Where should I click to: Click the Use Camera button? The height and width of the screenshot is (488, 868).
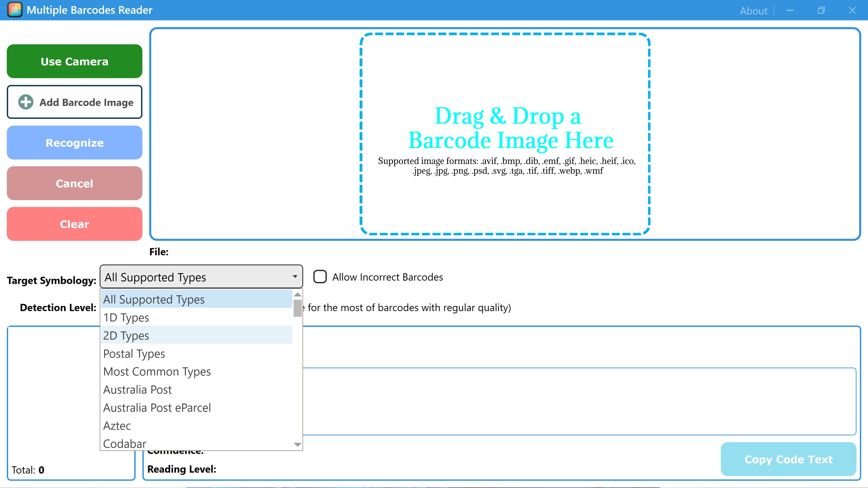74,61
